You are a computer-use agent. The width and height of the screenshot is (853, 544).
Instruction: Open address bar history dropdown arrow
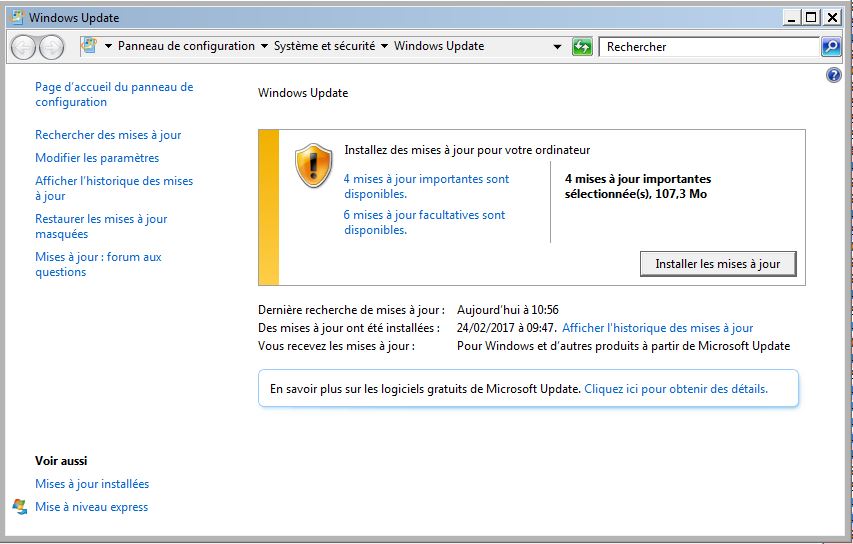557,47
